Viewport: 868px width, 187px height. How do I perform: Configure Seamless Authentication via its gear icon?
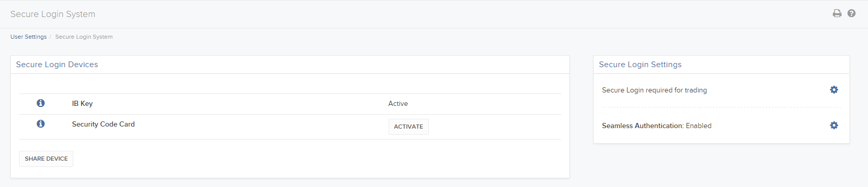pos(834,126)
